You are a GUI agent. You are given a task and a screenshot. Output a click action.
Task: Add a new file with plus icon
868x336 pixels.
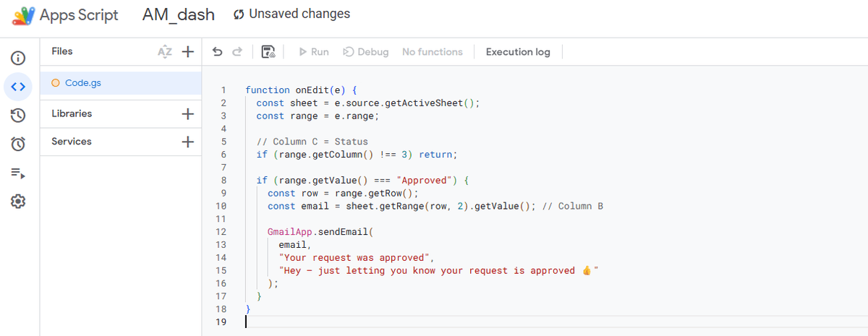(188, 52)
